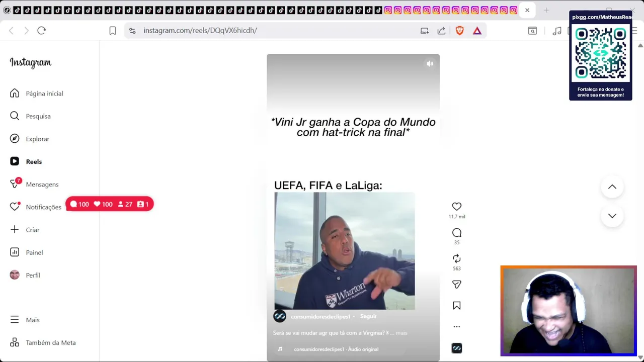The height and width of the screenshot is (362, 644).
Task: Open a new browser tab
Action: point(546,10)
